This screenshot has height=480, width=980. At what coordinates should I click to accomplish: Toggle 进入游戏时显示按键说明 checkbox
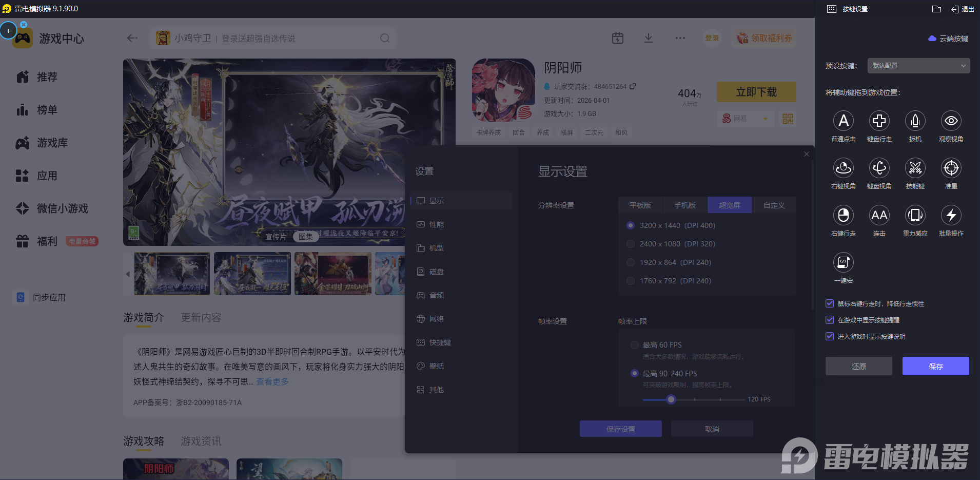click(830, 336)
